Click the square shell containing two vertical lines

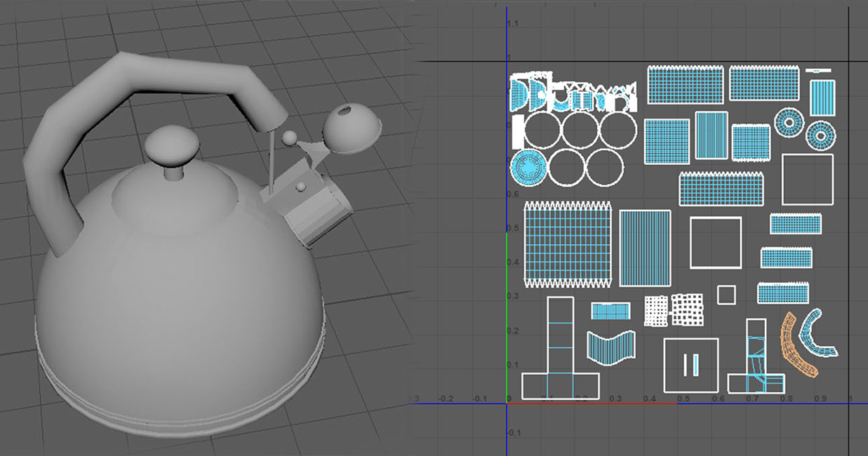[x=690, y=364]
